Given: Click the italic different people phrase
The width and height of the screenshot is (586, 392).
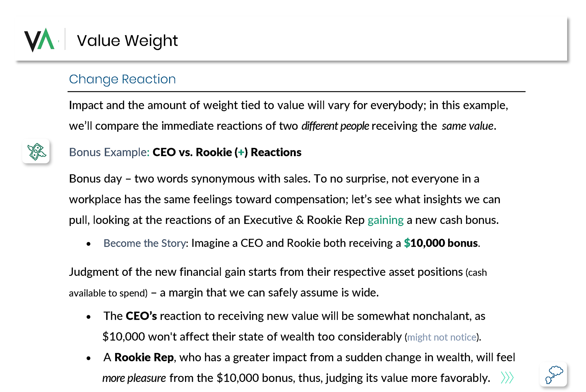Looking at the screenshot, I should 335,126.
